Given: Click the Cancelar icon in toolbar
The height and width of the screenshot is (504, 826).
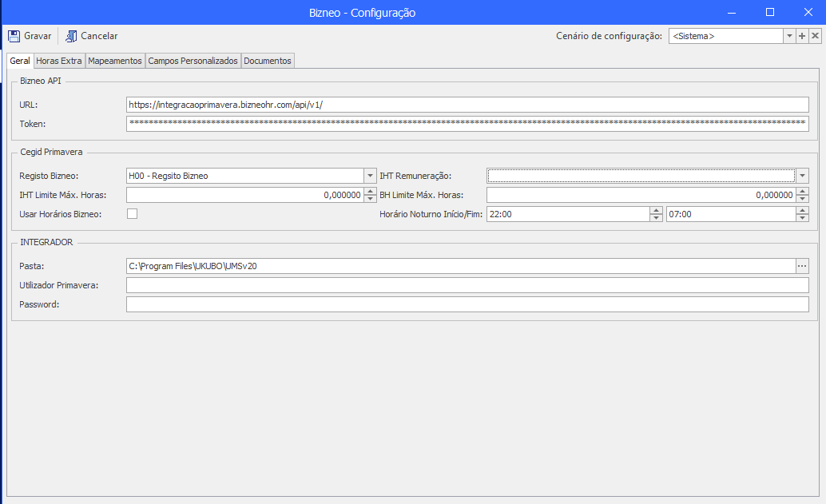Looking at the screenshot, I should [x=71, y=36].
